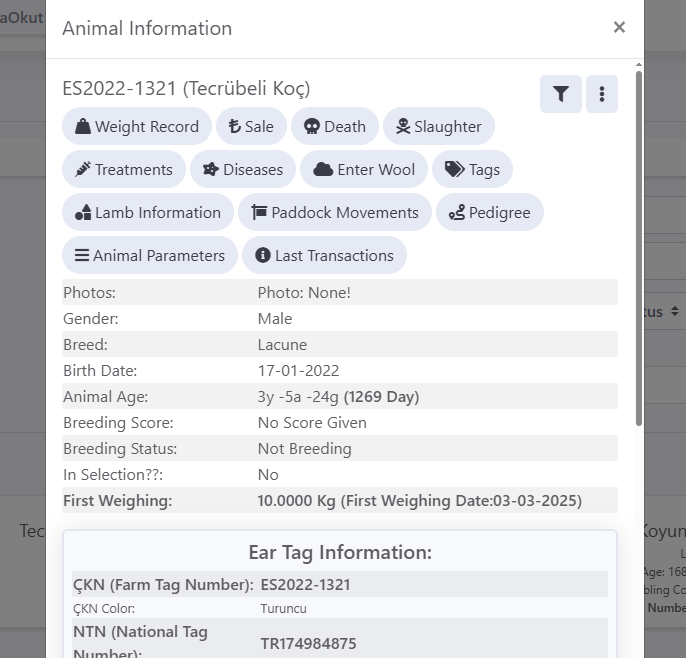Click the Birth Date '17-01-2022'

298,371
